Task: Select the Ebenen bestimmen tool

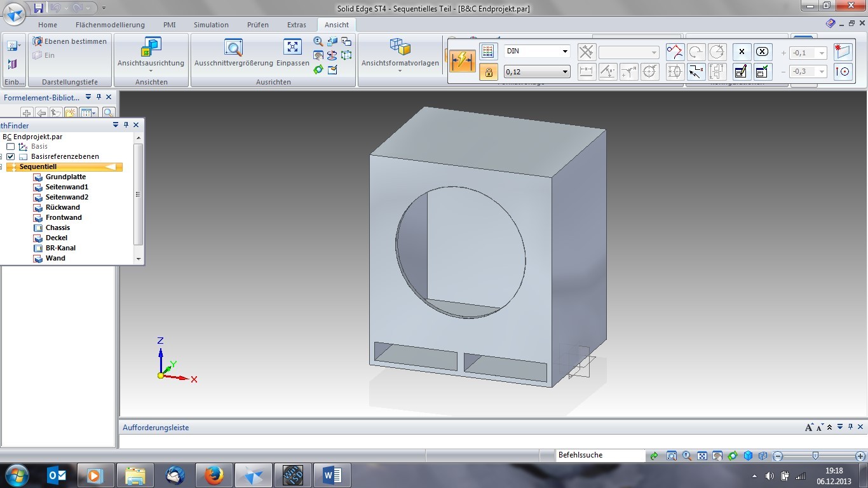Action: 70,41
